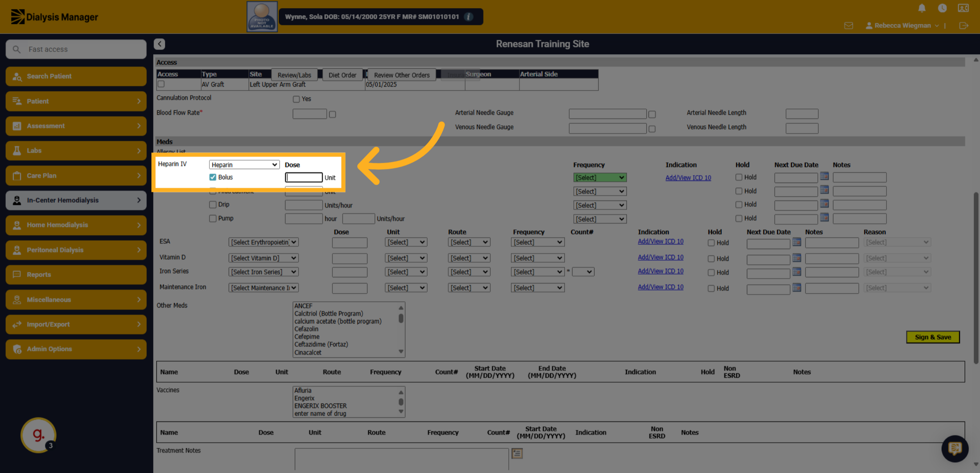Open calendar icon for Vitamin D due date

pos(797,258)
